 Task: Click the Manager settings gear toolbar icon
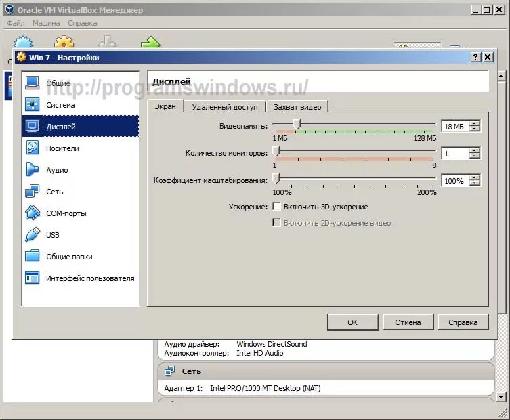(x=64, y=42)
